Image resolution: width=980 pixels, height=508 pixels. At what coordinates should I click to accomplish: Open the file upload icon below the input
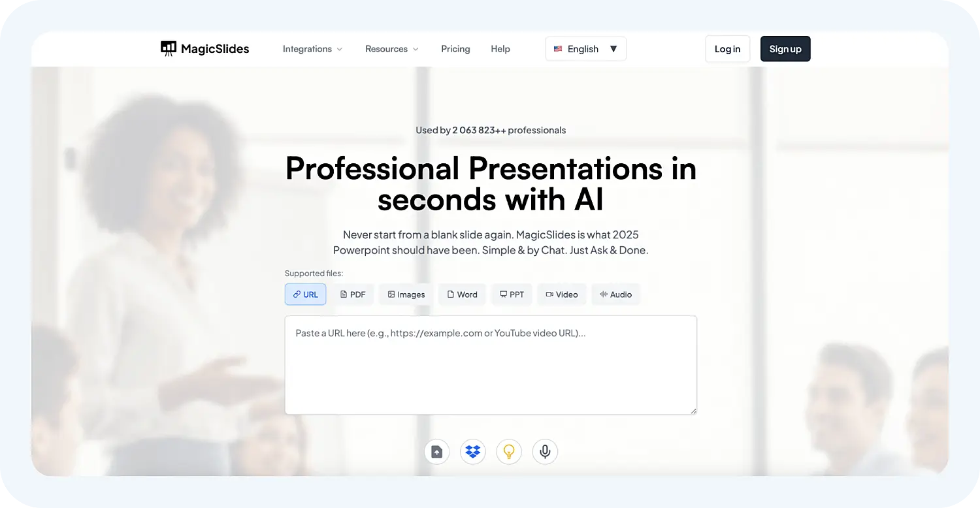pyautogui.click(x=436, y=451)
